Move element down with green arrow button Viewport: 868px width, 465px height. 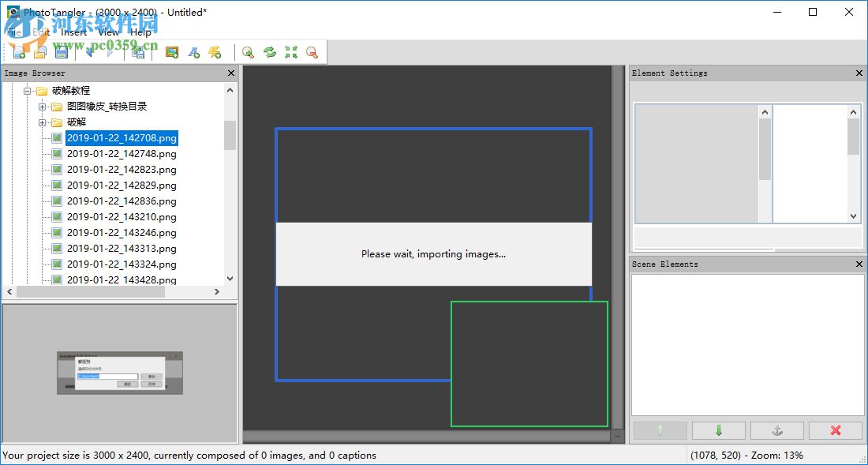click(718, 430)
